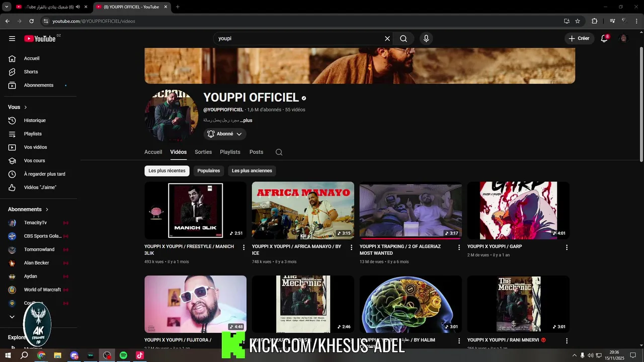
Task: Open Chrome tab list dropdown arrow
Action: [x=7, y=7]
